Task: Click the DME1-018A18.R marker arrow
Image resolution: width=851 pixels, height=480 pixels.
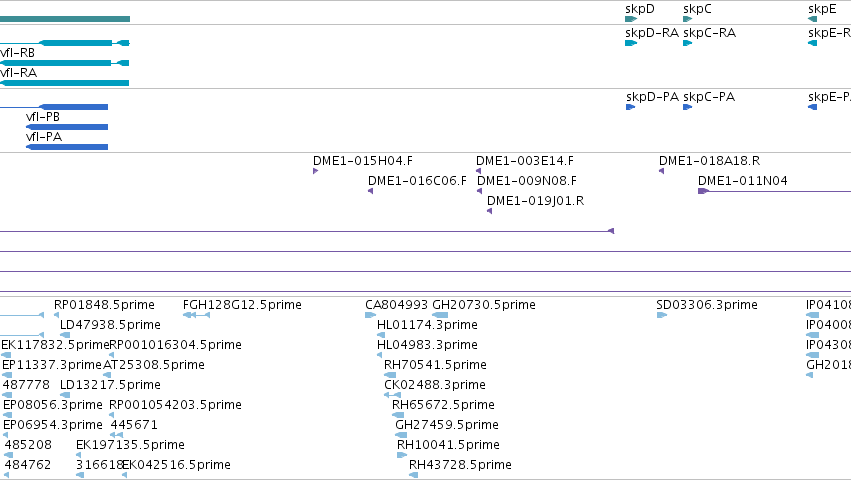Action: click(661, 171)
